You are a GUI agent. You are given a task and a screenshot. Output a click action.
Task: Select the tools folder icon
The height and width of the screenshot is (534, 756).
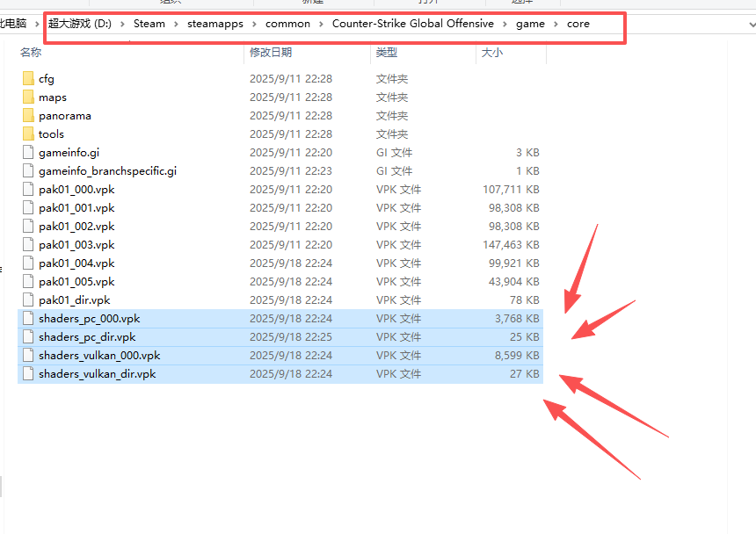[x=28, y=134]
